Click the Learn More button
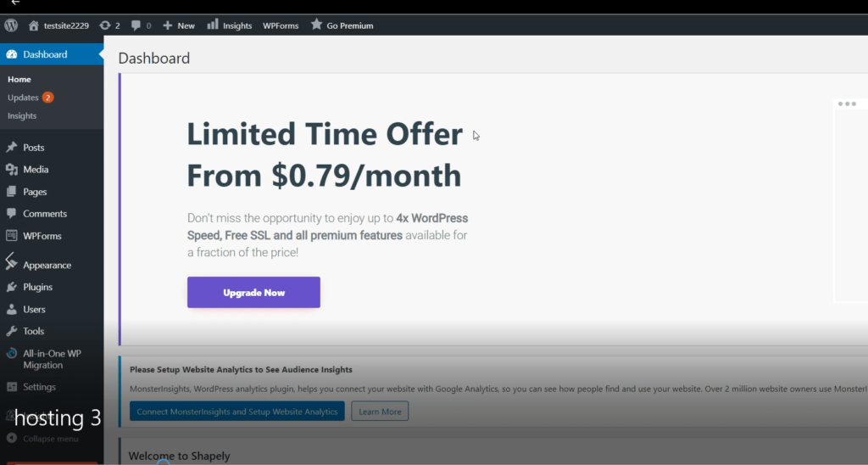 tap(380, 412)
